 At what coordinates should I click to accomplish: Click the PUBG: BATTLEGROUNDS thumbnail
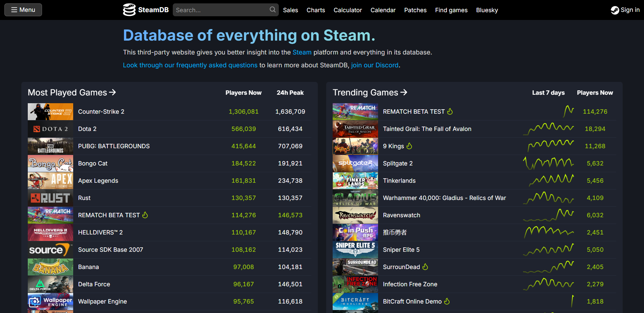(50, 146)
